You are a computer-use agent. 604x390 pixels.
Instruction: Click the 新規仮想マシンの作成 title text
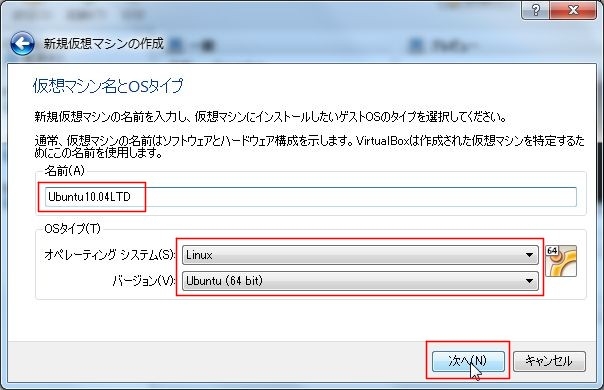click(x=103, y=44)
